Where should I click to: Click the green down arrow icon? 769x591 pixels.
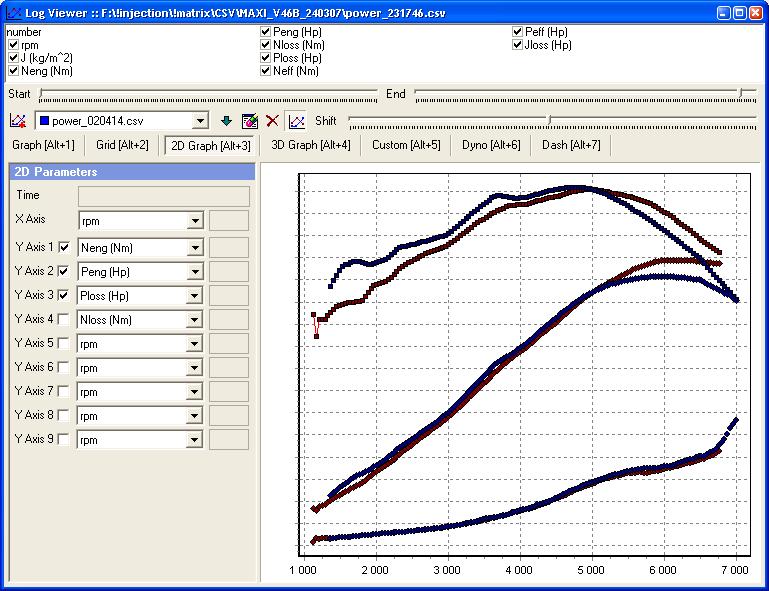coord(226,121)
